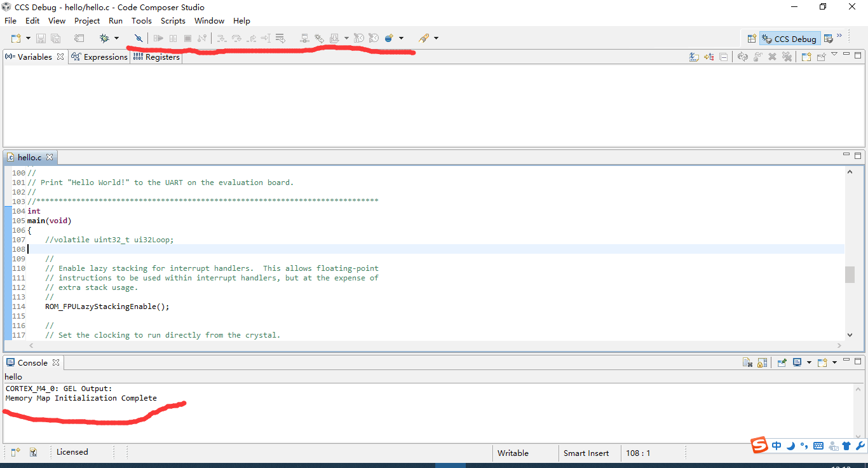Viewport: 868px width, 468px height.
Task: Click the New file toolbar icon
Action: [16, 39]
